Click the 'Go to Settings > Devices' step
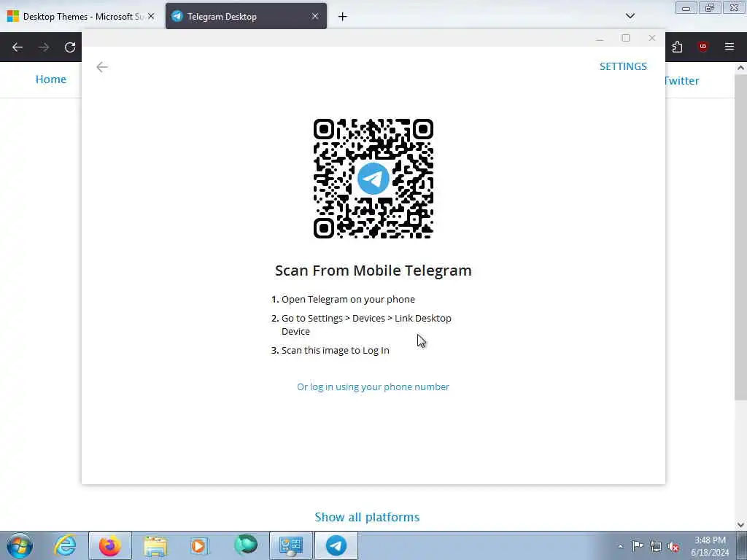 click(x=366, y=324)
